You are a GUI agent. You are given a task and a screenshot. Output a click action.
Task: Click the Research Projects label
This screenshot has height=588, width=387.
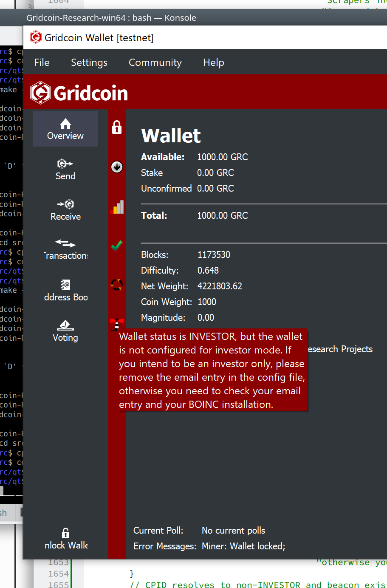[x=340, y=349]
